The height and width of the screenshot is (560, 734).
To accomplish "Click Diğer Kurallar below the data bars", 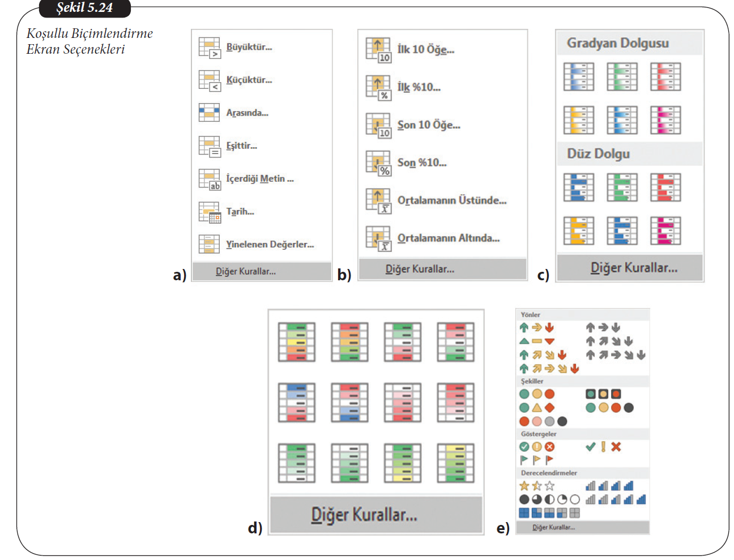I will [633, 268].
